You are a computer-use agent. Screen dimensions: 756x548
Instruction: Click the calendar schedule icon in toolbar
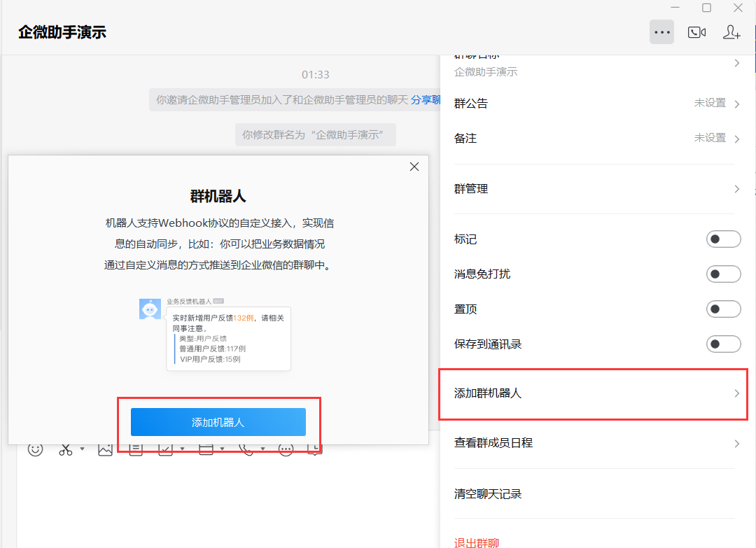coord(206,450)
